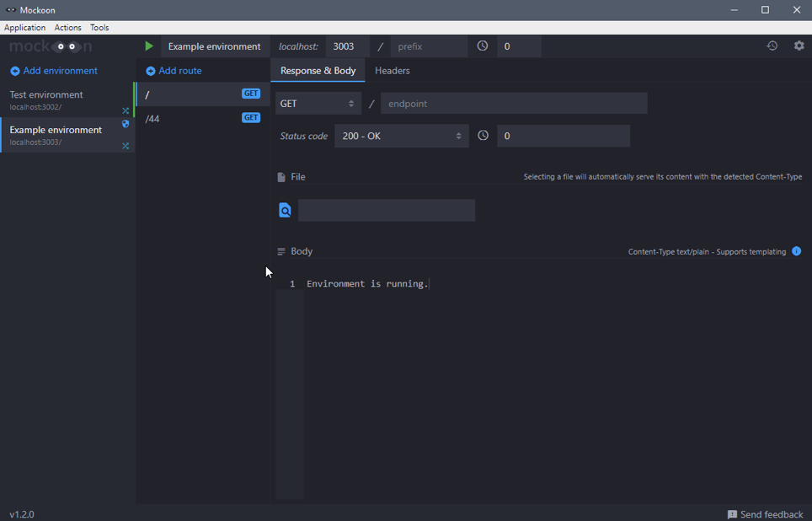Screen dimensions: 812x521
Task: Click the plus icon for Add route
Action: [150, 71]
